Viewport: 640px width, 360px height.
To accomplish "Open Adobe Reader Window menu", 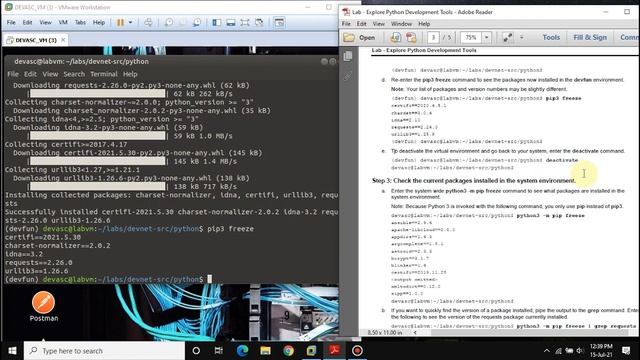I will (x=401, y=24).
